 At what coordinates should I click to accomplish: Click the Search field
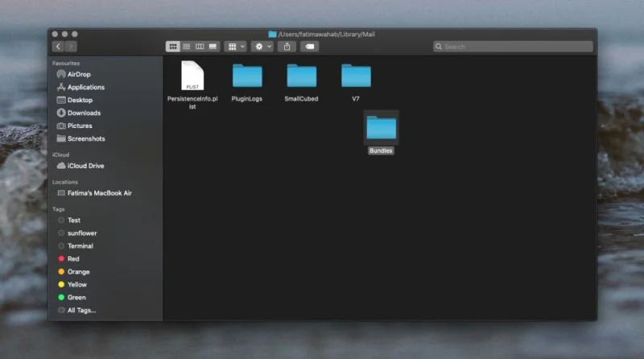[x=513, y=47]
